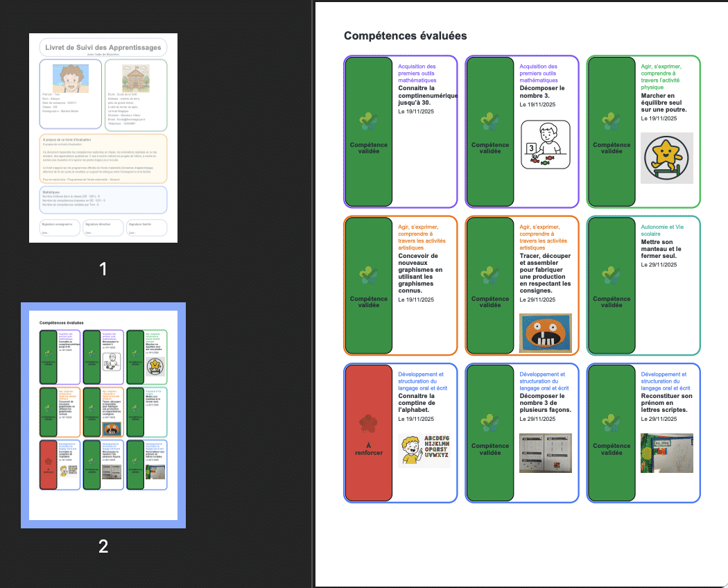This screenshot has width=728, height=588.
Task: Click the photo on the Reconstituer son prénom card
Action: tap(667, 453)
